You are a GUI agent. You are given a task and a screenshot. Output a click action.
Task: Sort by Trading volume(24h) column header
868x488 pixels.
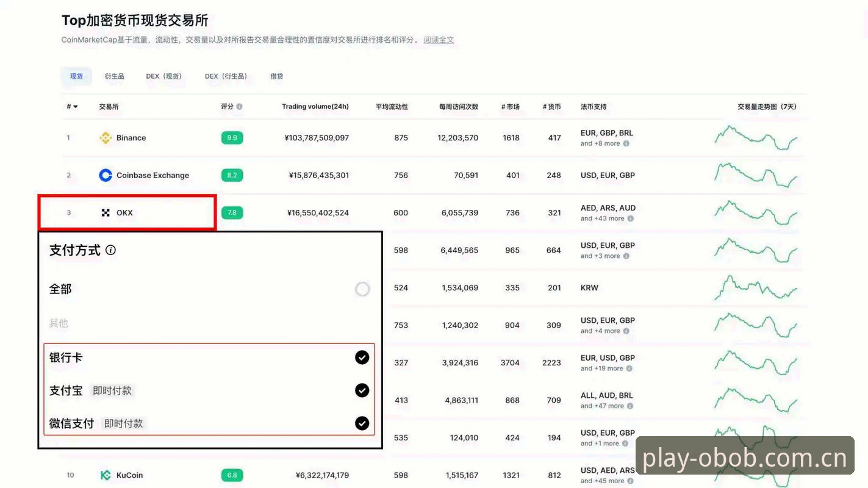click(x=315, y=107)
